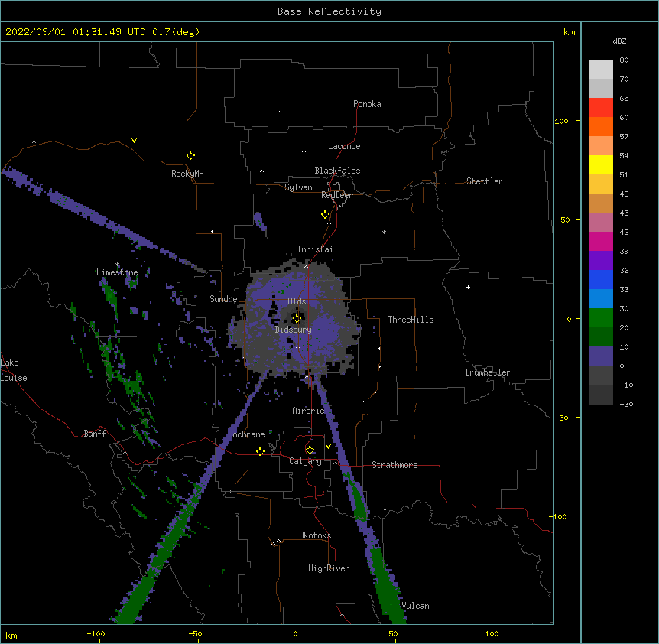Select the radar site diamond between Olds and Didsbury

click(297, 319)
